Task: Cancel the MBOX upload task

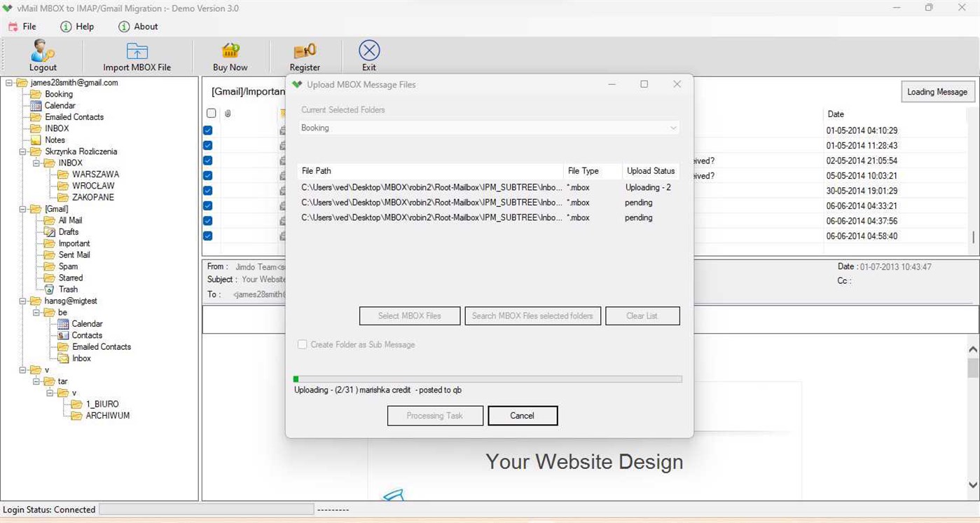Action: [523, 415]
